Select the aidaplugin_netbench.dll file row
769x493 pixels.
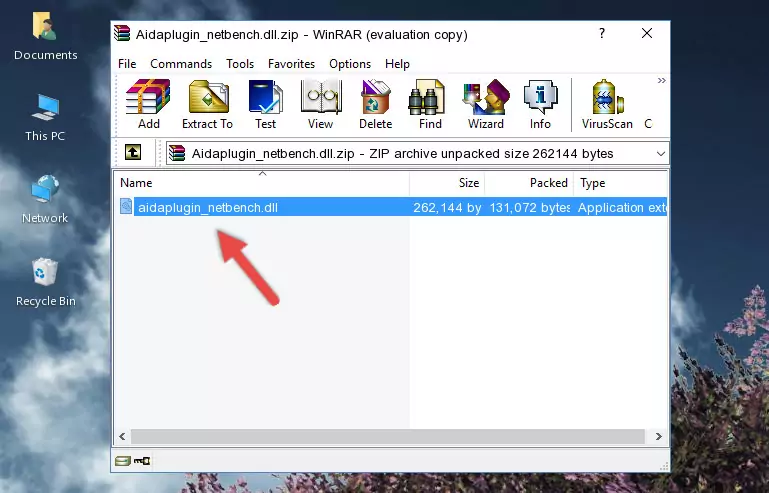point(393,207)
